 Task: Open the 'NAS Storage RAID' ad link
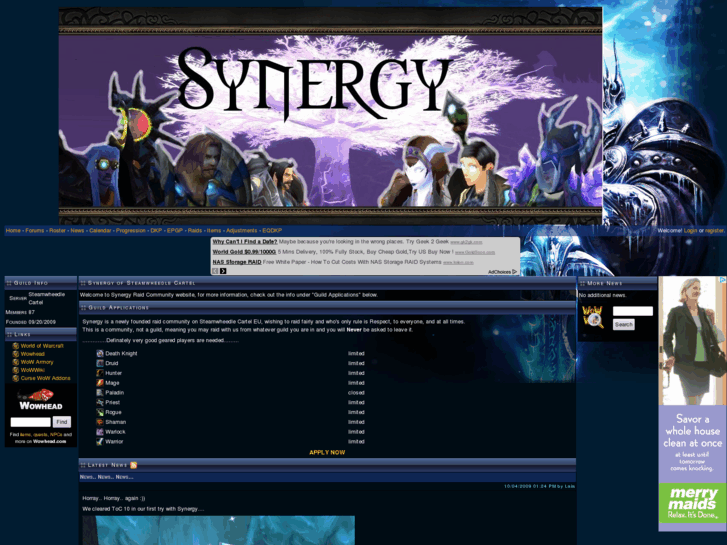(237, 262)
